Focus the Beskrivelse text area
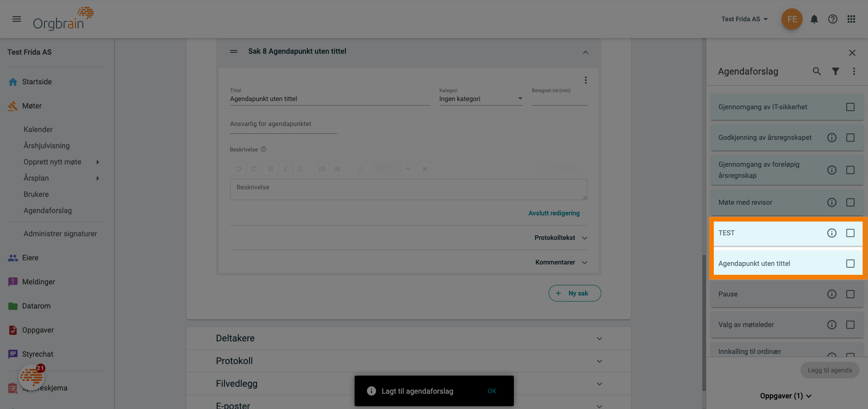Image resolution: width=868 pixels, height=409 pixels. pyautogui.click(x=409, y=189)
